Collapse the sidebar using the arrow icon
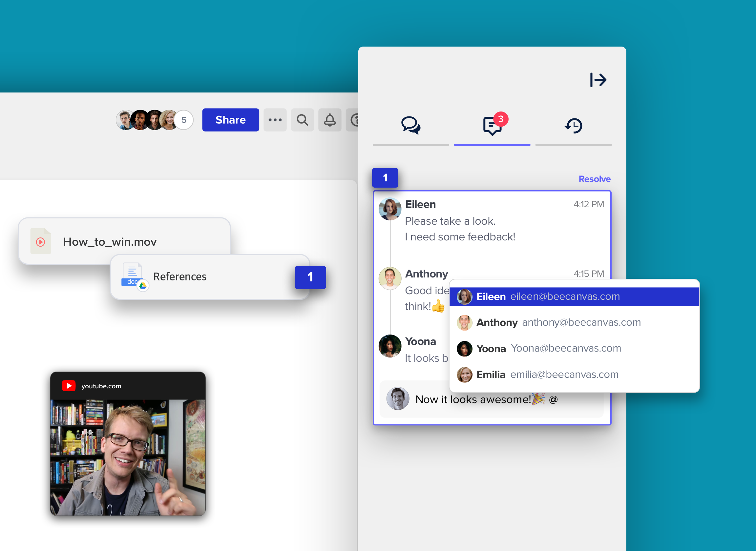Viewport: 756px width, 551px height. pyautogui.click(x=598, y=80)
